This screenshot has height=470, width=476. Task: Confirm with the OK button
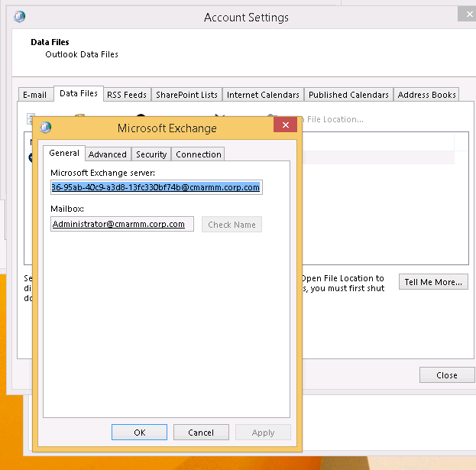pyautogui.click(x=139, y=432)
